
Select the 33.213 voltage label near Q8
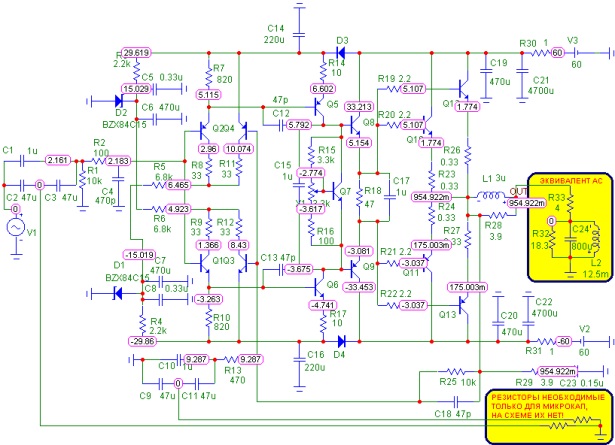359,107
